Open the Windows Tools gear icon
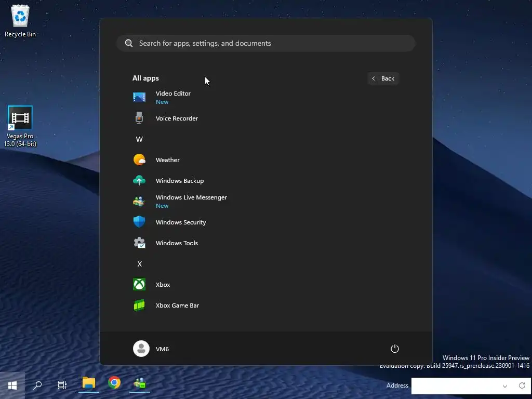The height and width of the screenshot is (399, 532). tap(139, 243)
